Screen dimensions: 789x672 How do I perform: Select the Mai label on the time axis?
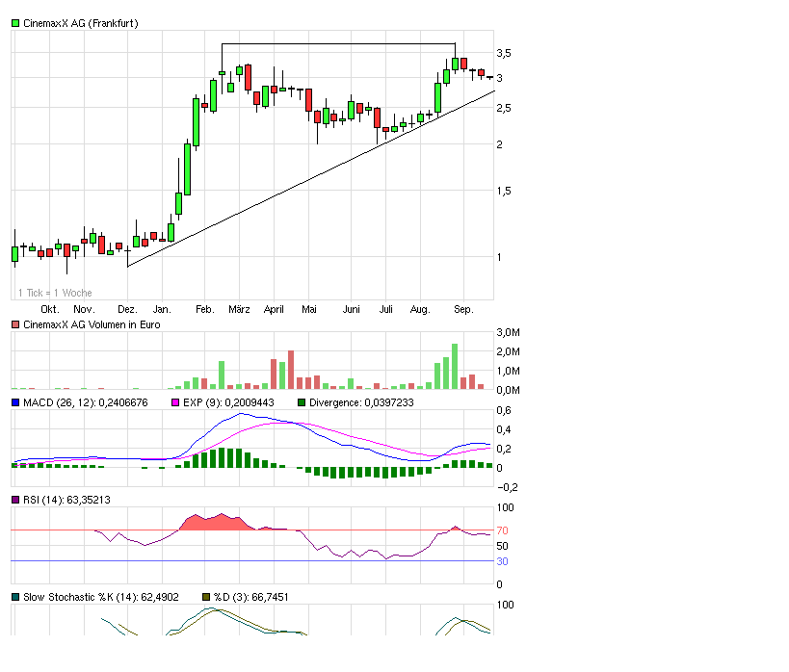(309, 309)
